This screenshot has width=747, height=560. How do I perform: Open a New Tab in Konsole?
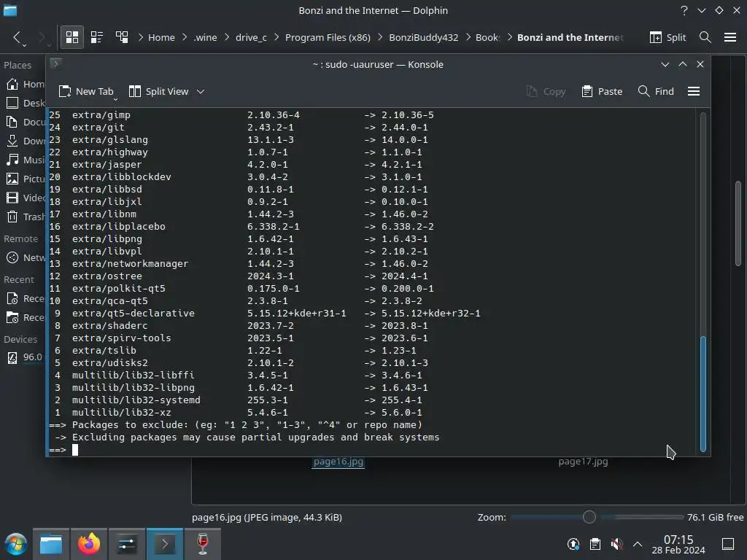tap(86, 91)
